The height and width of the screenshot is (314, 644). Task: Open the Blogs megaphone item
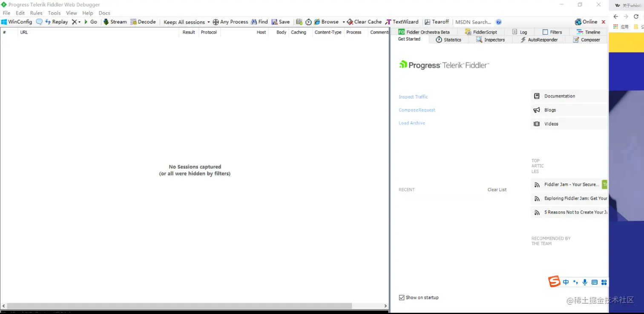569,110
